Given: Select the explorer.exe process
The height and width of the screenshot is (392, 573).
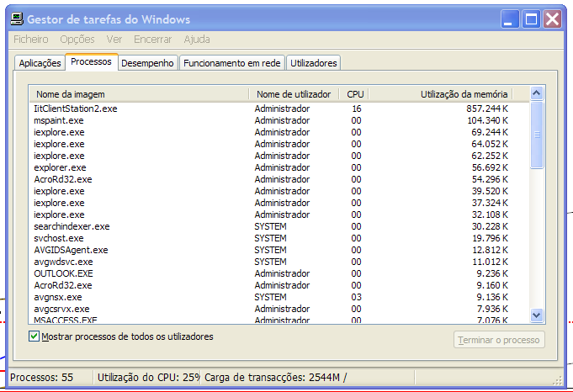Looking at the screenshot, I should (279, 167).
